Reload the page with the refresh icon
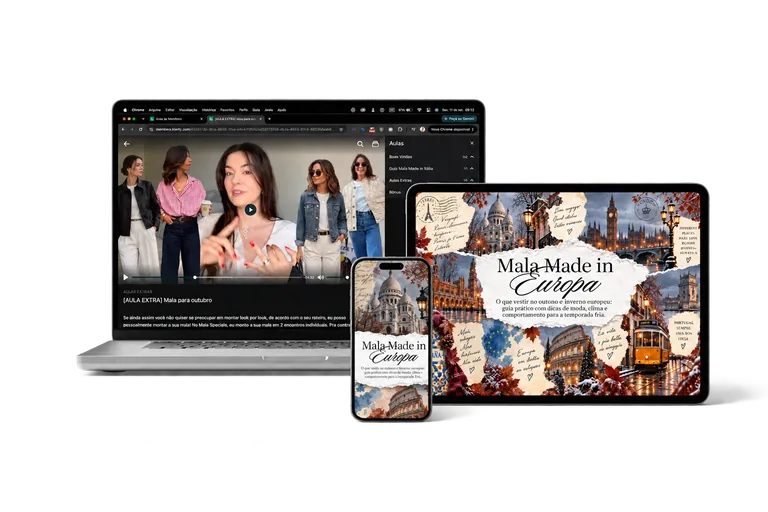This screenshot has width=768, height=512. pyautogui.click(x=141, y=129)
